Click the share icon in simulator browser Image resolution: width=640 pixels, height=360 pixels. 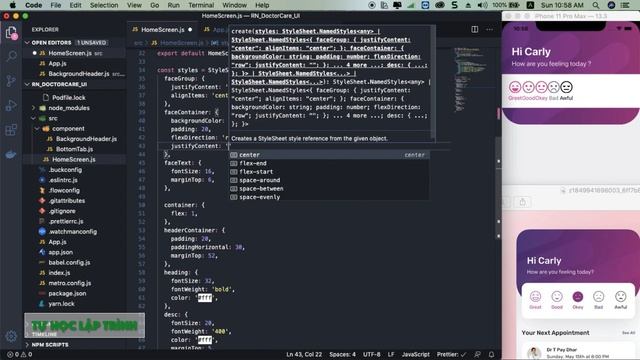pyautogui.click(x=522, y=202)
